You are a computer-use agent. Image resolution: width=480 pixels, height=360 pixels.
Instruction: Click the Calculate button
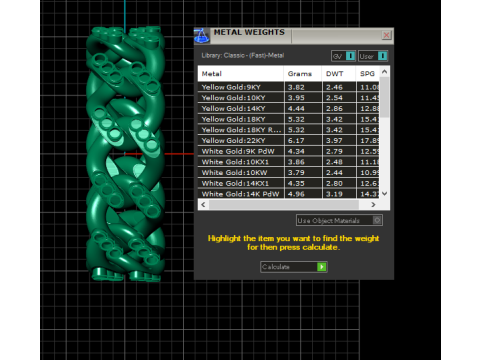click(x=294, y=267)
